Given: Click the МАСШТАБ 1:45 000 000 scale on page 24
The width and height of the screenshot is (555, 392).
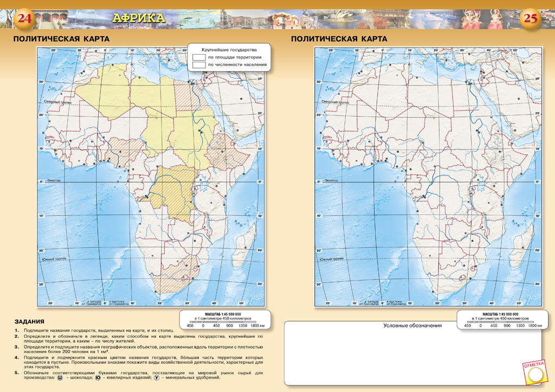Looking at the screenshot, I should 223,314.
